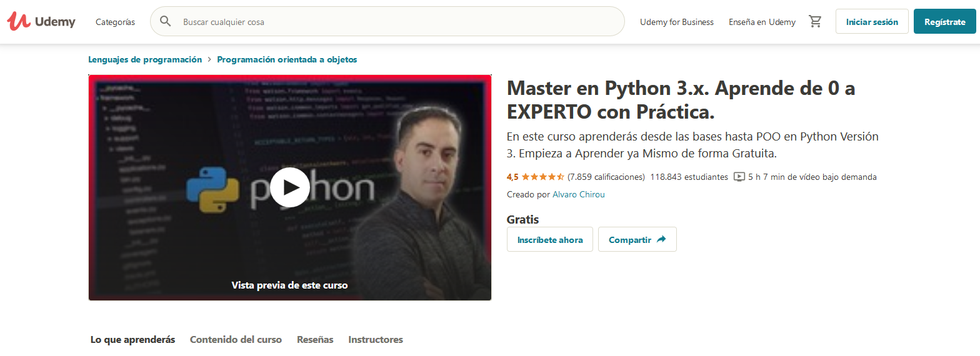980x356 pixels.
Task: Click the star rating icons
Action: [x=542, y=177]
